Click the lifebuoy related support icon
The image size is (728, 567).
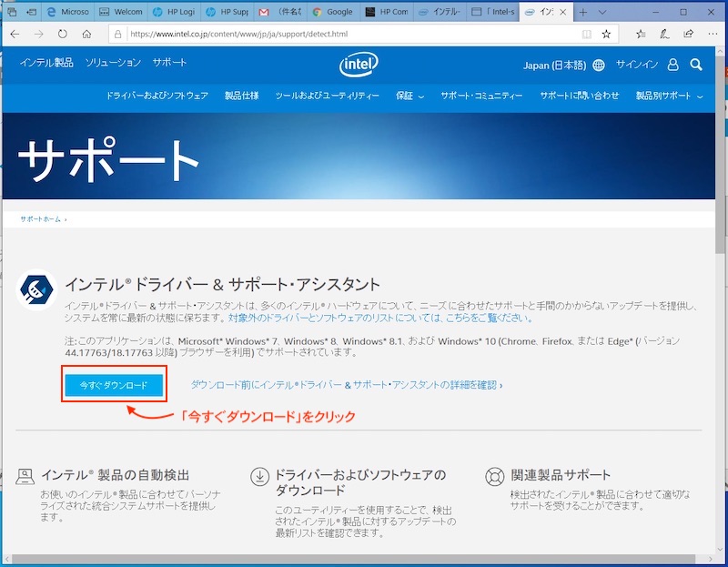pos(494,477)
